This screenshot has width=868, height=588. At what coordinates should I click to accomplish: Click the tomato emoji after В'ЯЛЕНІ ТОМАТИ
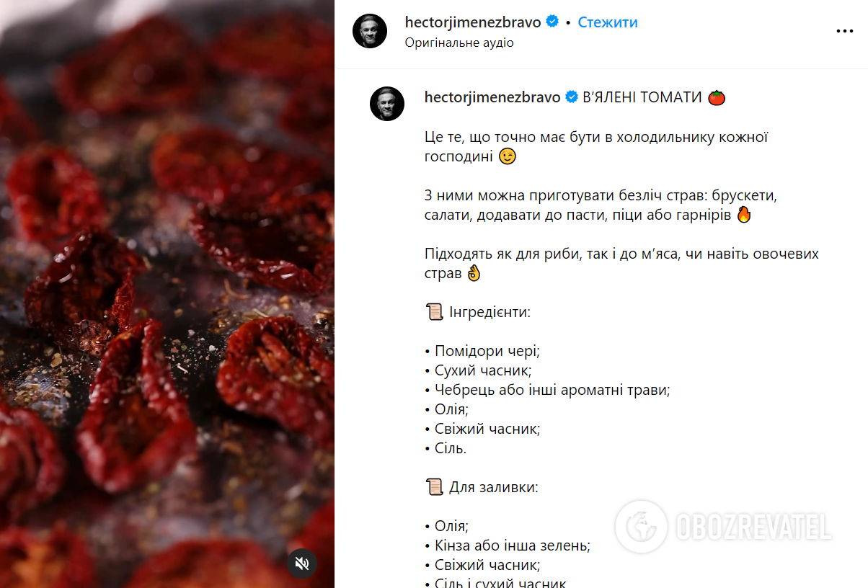point(716,97)
